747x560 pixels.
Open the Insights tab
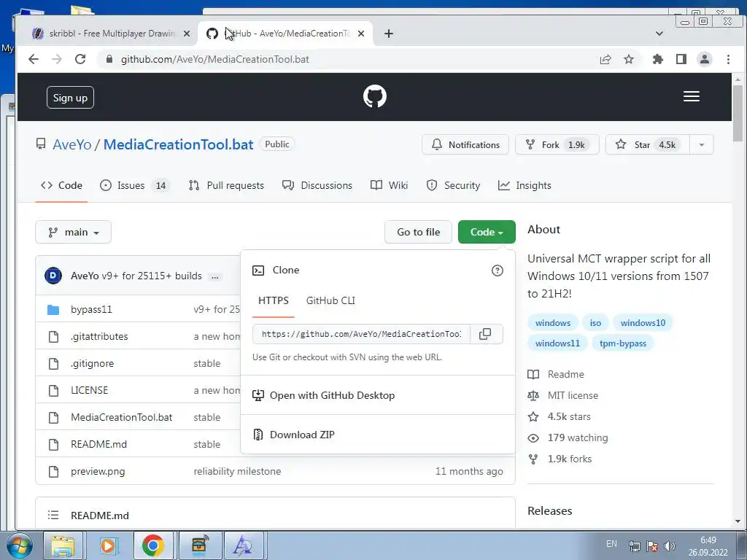tap(525, 185)
